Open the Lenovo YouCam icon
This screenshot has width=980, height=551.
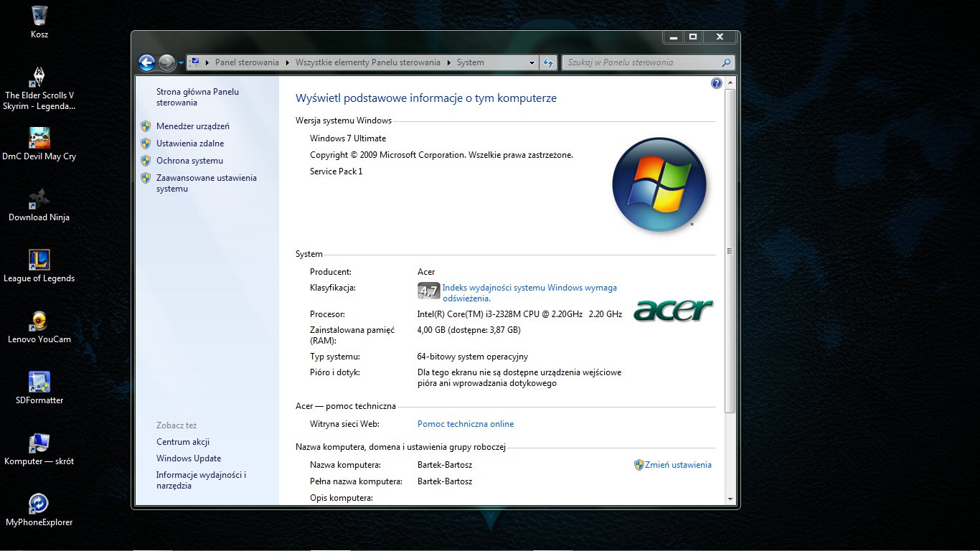(x=39, y=321)
